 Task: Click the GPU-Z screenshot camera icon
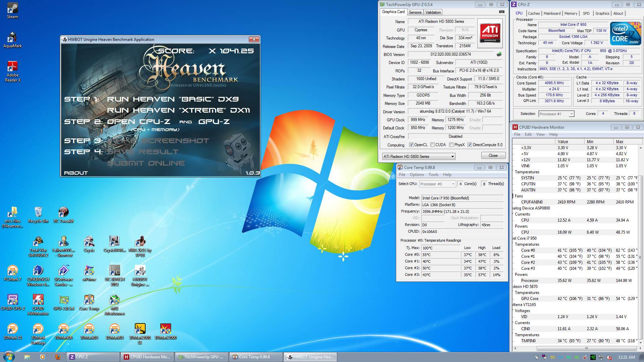pyautogui.click(x=501, y=12)
